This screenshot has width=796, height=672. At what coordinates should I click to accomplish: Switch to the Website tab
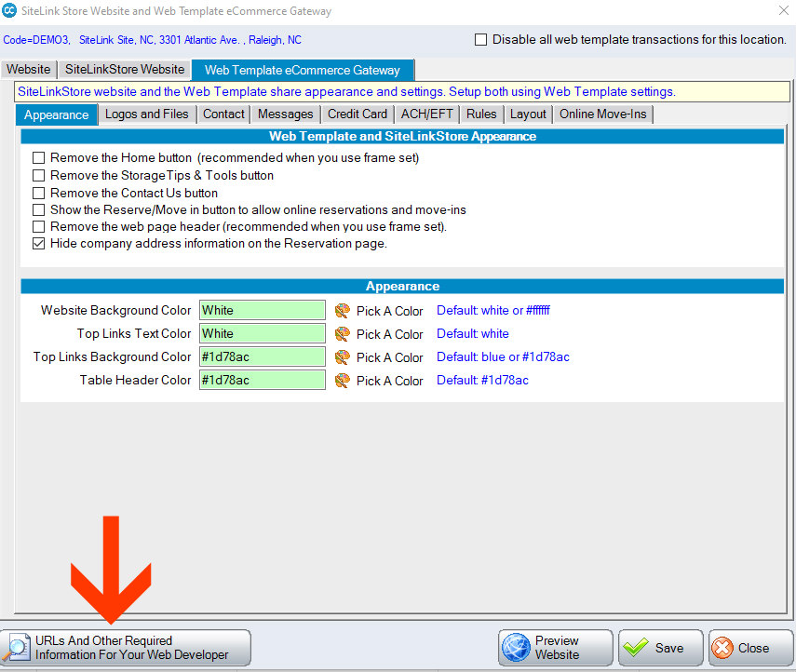pyautogui.click(x=29, y=70)
